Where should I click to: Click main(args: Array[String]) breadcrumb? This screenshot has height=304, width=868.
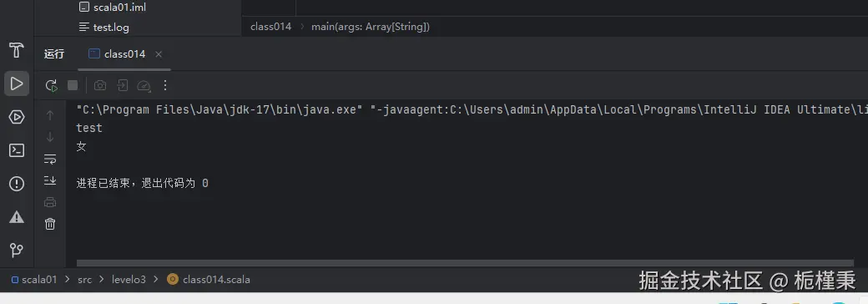(371, 27)
